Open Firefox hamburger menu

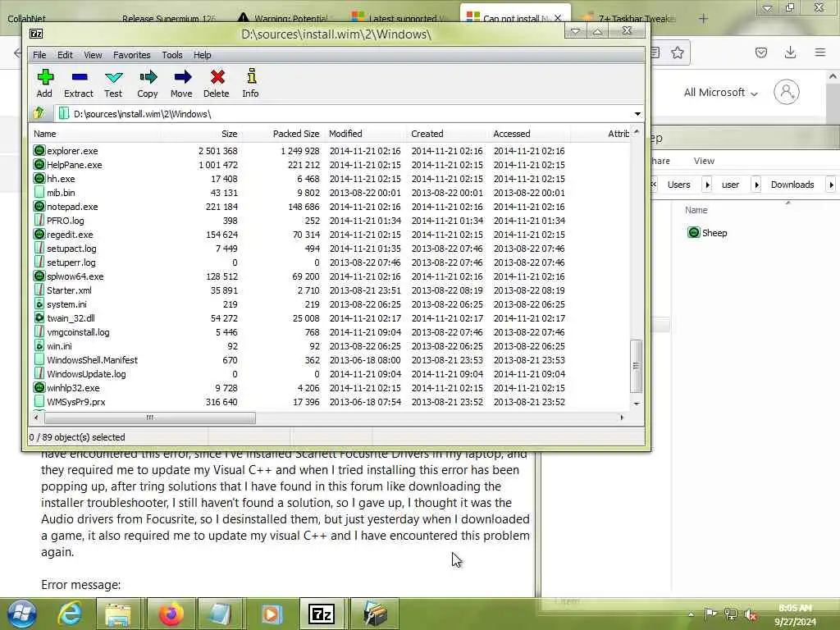819,52
